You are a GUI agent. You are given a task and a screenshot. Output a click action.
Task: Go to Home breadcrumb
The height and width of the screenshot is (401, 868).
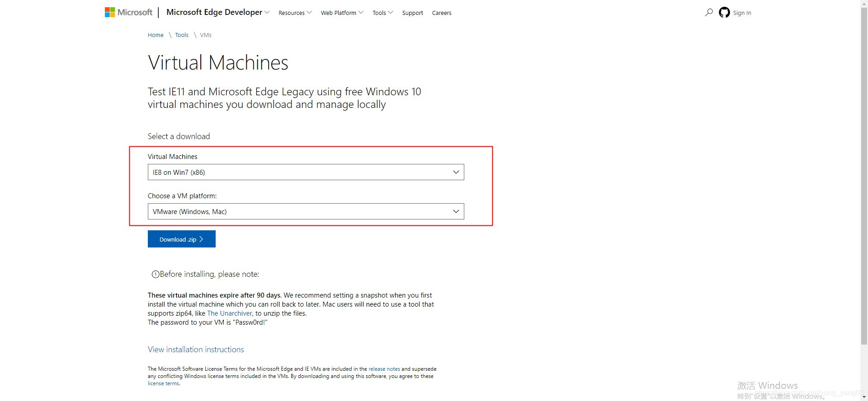tap(156, 35)
